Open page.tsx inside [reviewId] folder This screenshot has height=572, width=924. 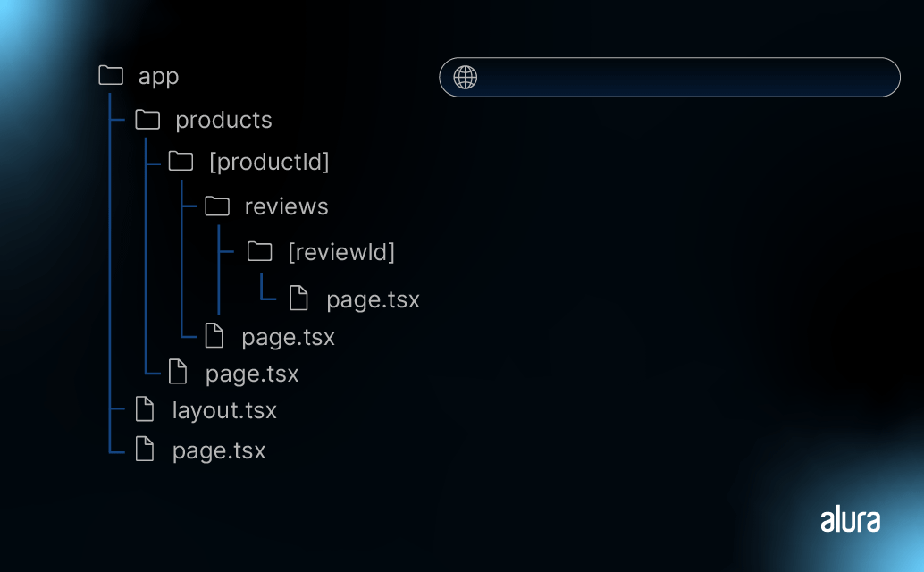373,299
